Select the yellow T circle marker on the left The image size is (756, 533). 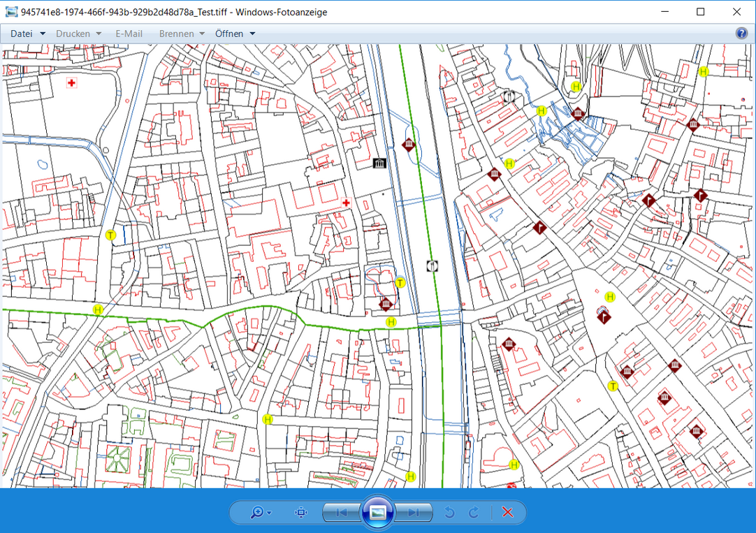pos(110,235)
